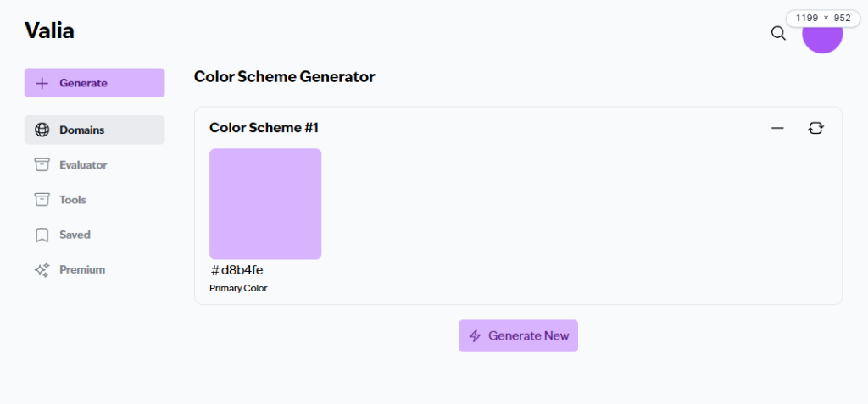Click the refresh icon on Color Scheme #1
The width and height of the screenshot is (868, 404).
tap(815, 128)
